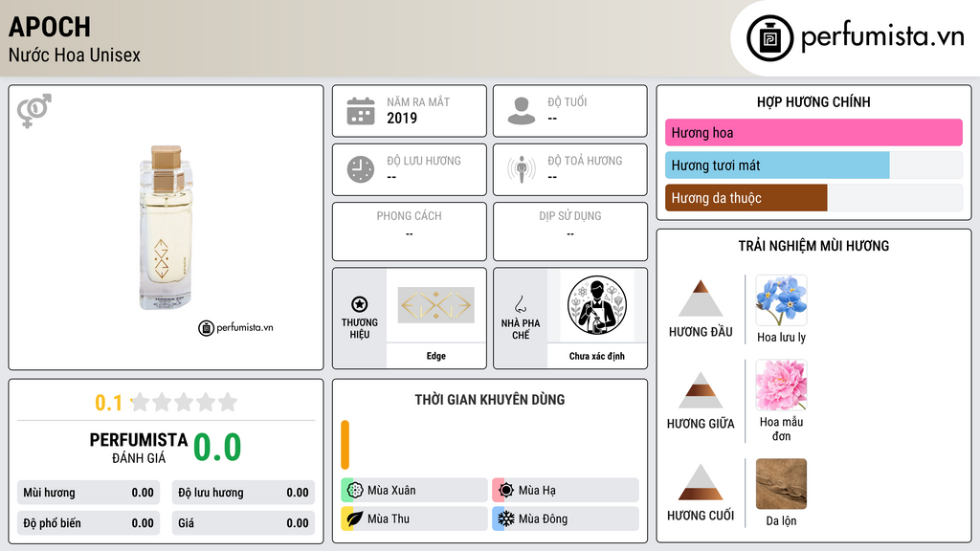Click the first rating star

141,402
